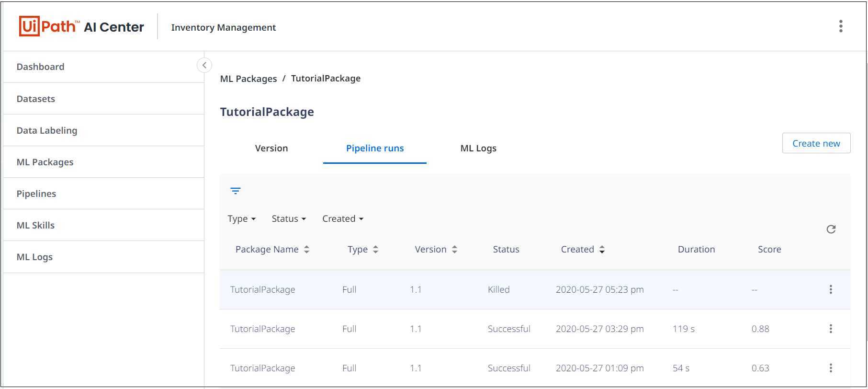Open Datasets in the sidebar
This screenshot has width=868, height=389.
pyautogui.click(x=104, y=99)
